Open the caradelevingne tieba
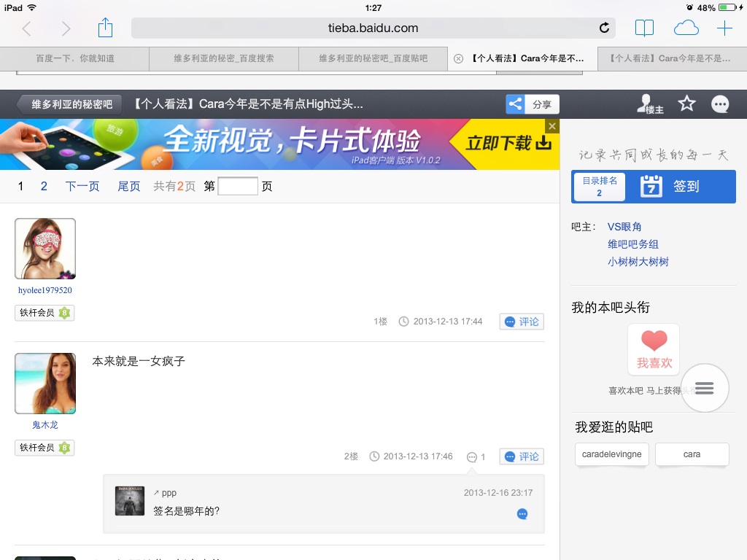This screenshot has height=560, width=747. [612, 454]
